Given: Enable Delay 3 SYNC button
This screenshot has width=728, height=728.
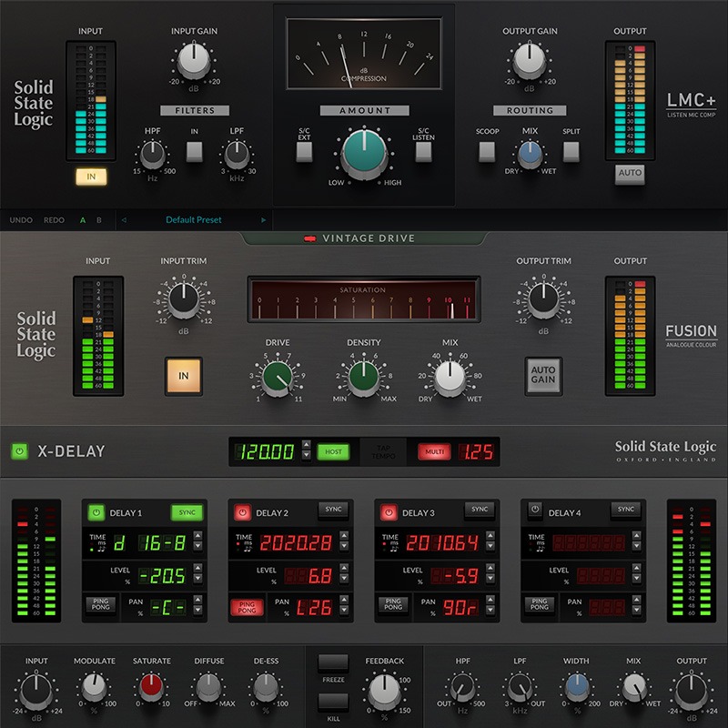Looking at the screenshot, I should pos(480,510).
